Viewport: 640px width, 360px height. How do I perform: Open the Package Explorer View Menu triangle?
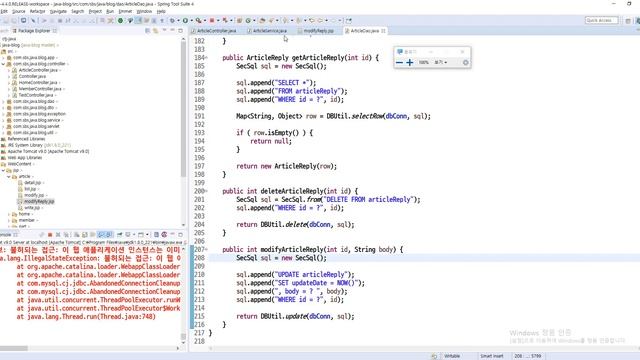point(164,30)
